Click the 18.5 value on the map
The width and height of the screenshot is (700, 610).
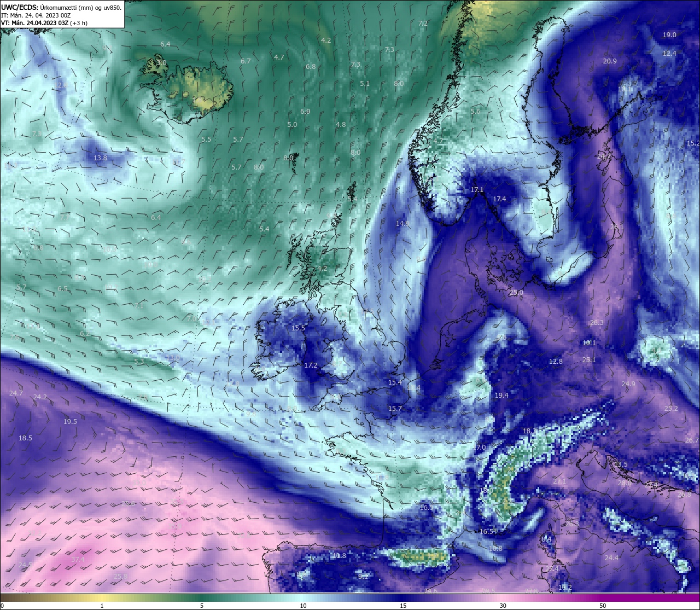(25, 438)
